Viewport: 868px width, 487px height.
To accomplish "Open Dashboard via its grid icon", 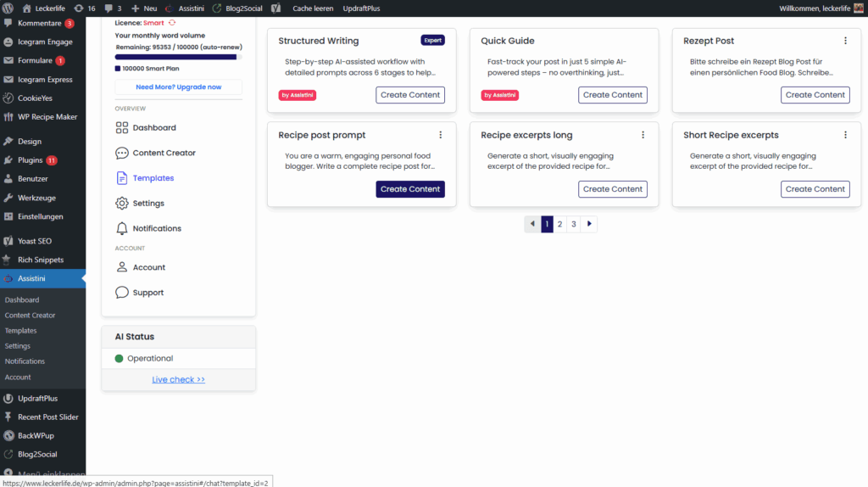I will [122, 127].
